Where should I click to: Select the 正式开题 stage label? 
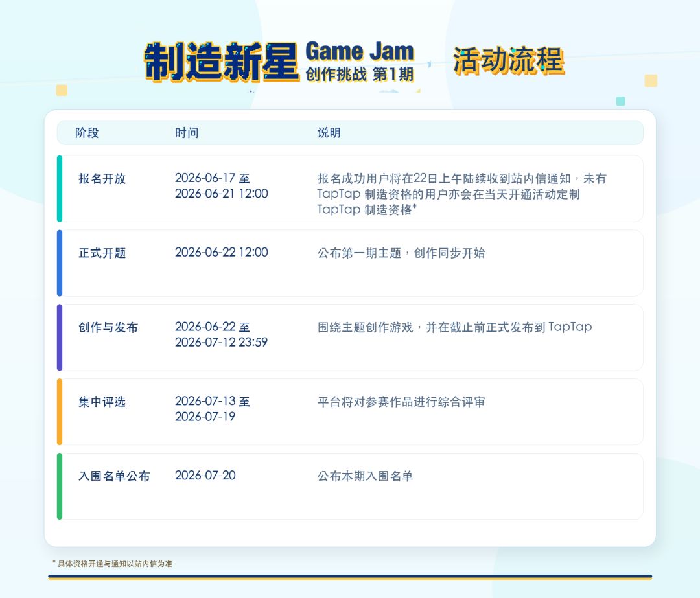tap(102, 253)
